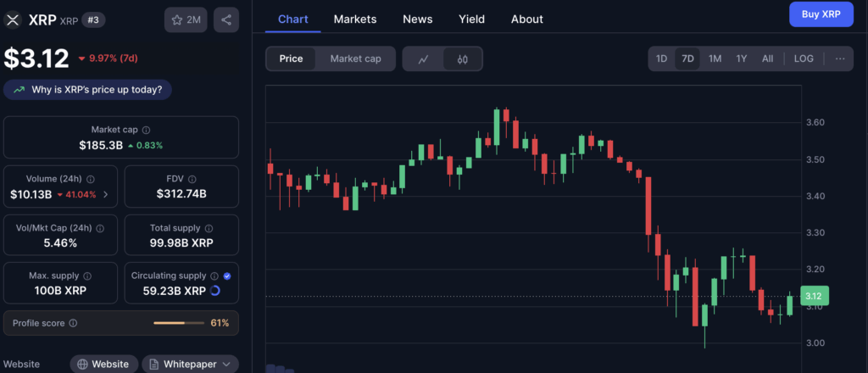Click the trend arrow icon in price explanation
This screenshot has height=373, width=868.
click(19, 90)
